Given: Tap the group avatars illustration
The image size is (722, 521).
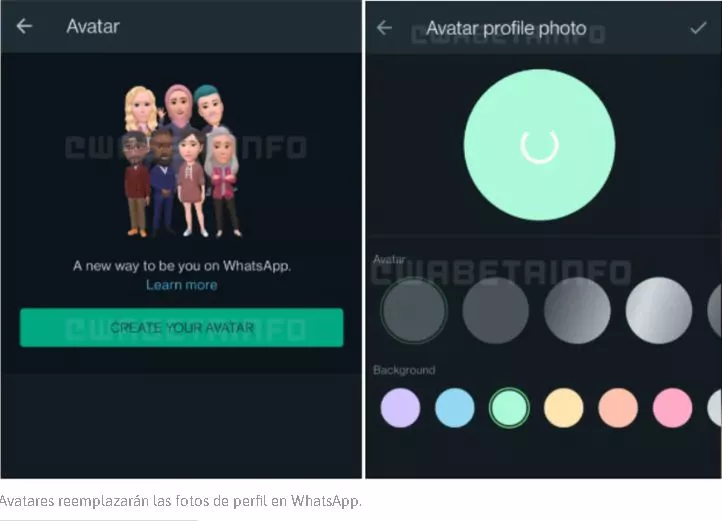Looking at the screenshot, I should click(x=182, y=161).
